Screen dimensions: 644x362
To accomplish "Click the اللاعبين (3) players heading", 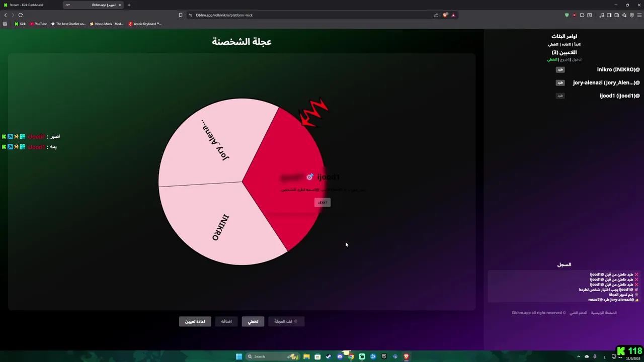I will pos(564,52).
